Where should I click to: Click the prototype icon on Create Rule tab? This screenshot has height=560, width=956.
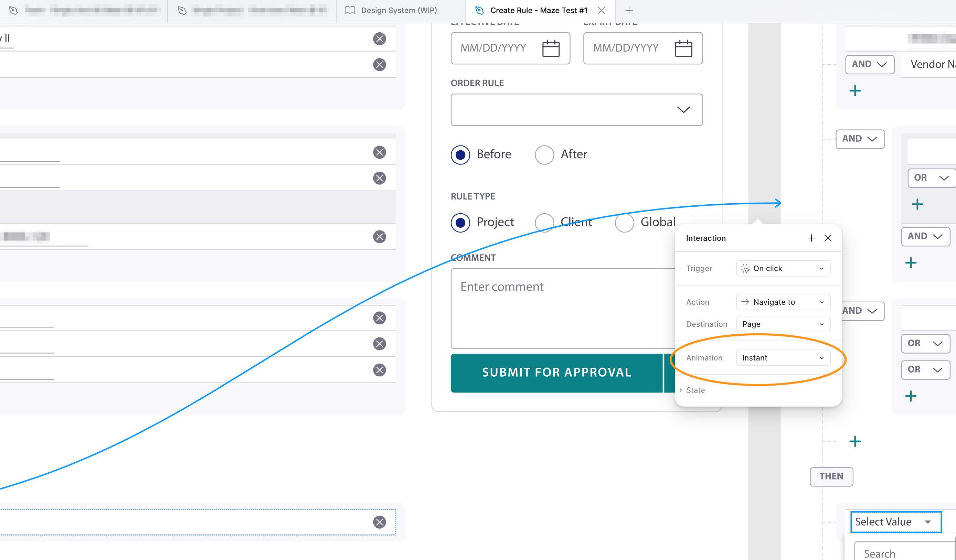click(x=479, y=10)
